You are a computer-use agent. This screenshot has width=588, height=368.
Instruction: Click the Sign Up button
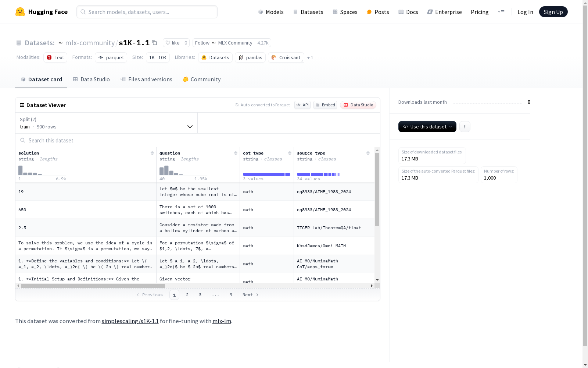553,12
